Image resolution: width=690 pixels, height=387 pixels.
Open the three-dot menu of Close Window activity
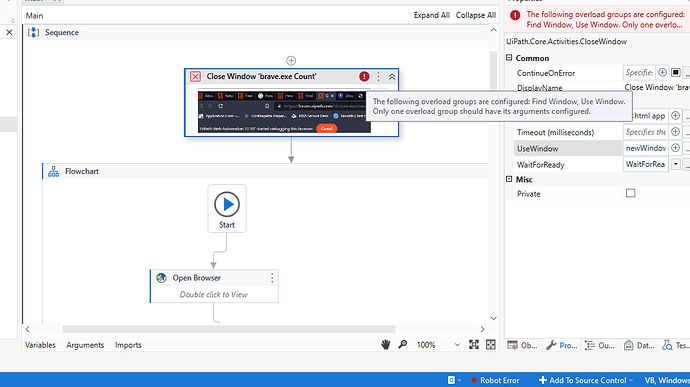pos(378,77)
